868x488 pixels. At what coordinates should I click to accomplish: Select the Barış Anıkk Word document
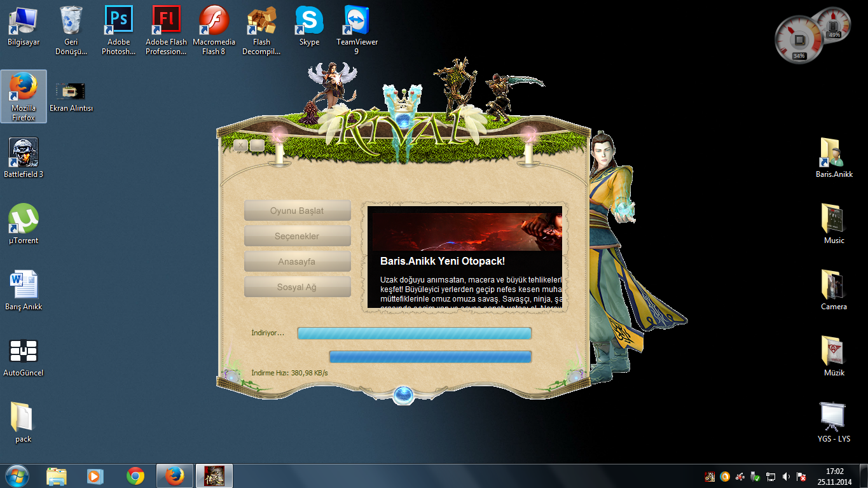(x=24, y=290)
